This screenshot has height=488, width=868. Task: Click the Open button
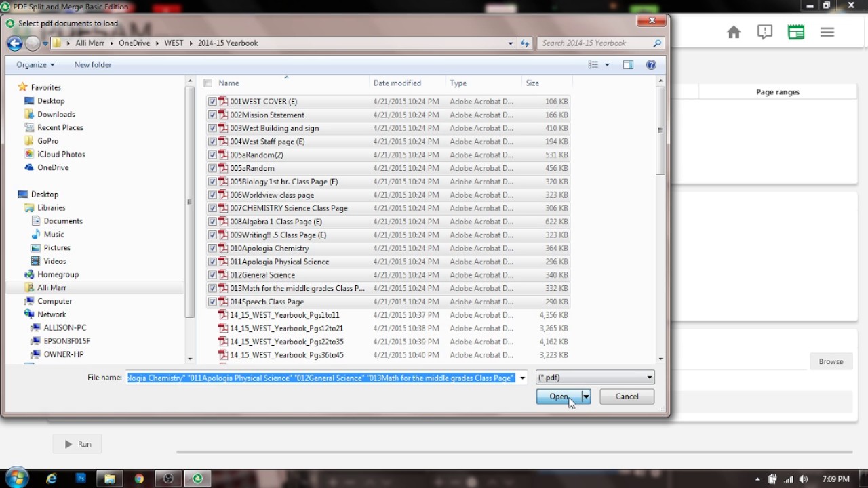pyautogui.click(x=559, y=396)
